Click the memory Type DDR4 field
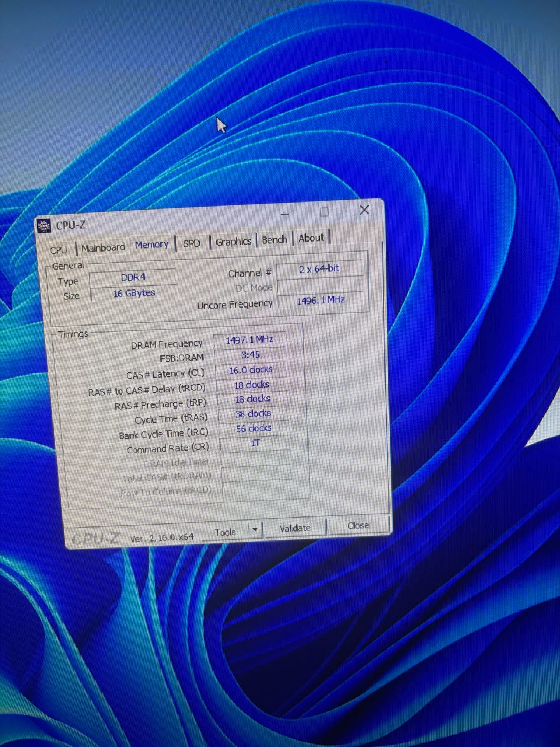The height and width of the screenshot is (747, 560). point(133,277)
